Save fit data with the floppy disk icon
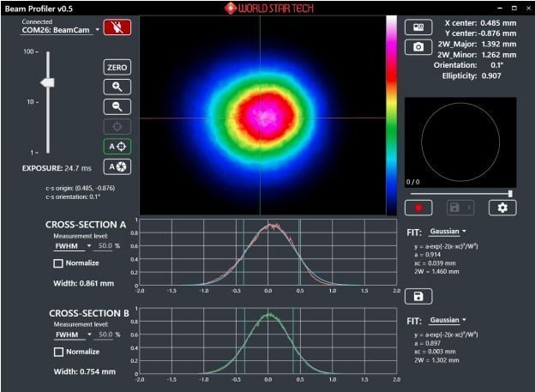The image size is (535, 392). [x=418, y=296]
